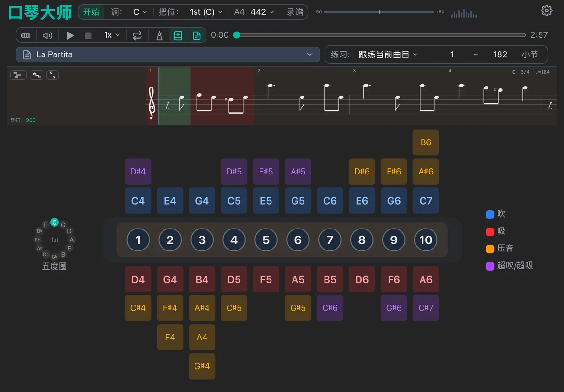564x392 pixels.
Task: Open the 调 key dropdown showing C
Action: click(x=139, y=11)
